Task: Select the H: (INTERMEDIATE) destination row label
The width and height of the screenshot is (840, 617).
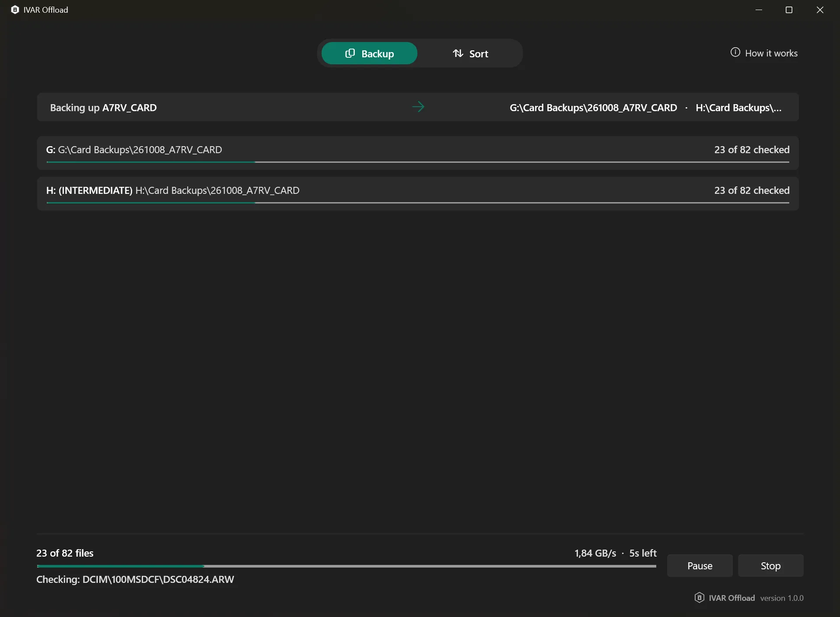Action: coord(173,190)
